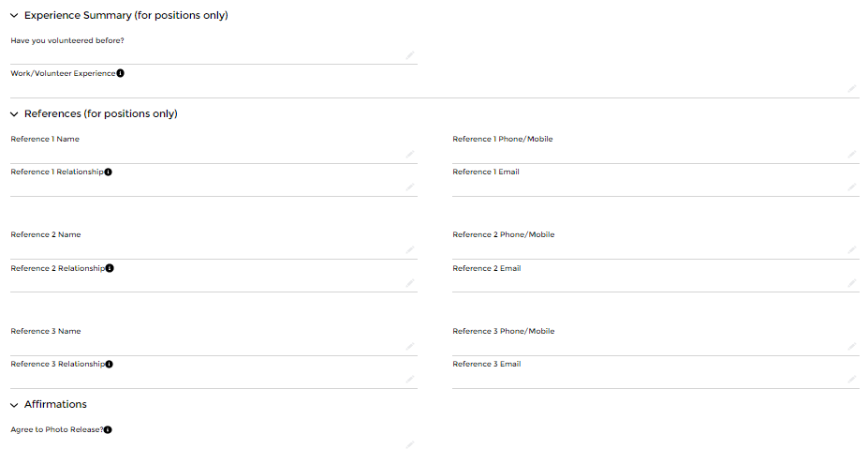Click pencil icon for Have you volunteered before
Viewport: 868px width, 449px height.
[x=409, y=55]
